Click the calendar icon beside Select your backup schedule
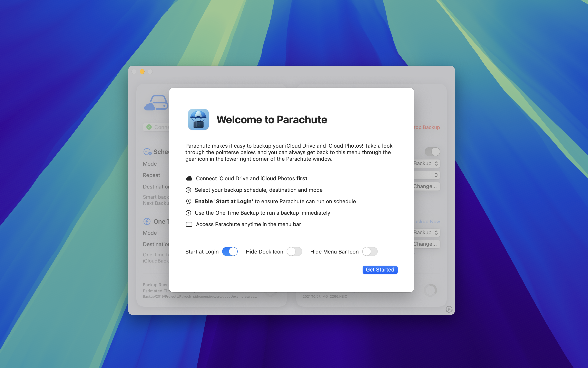The height and width of the screenshot is (368, 588). pyautogui.click(x=188, y=190)
